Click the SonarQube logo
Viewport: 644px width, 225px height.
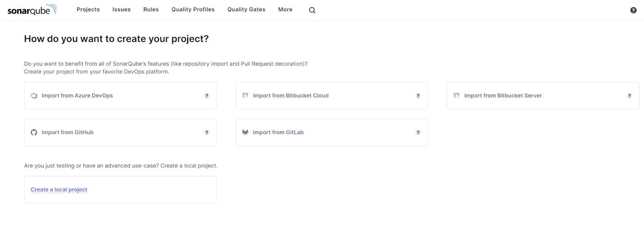[32, 10]
